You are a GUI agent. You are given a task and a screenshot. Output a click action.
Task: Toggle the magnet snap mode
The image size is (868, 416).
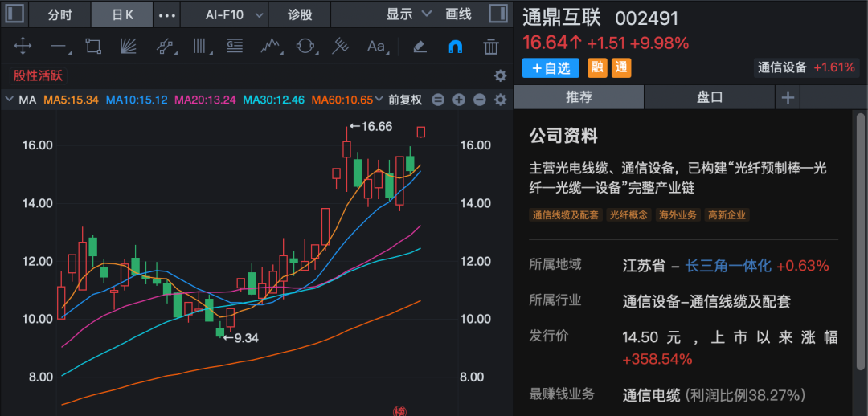click(x=455, y=47)
